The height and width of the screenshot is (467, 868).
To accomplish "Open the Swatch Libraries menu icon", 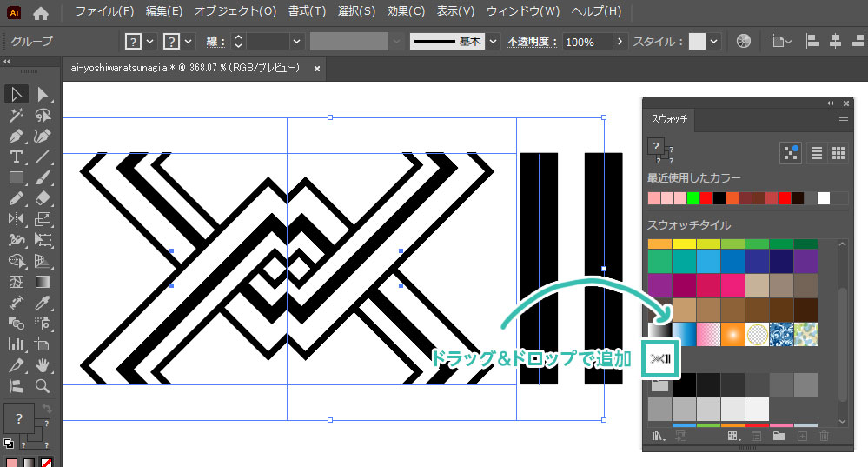I will (x=658, y=436).
